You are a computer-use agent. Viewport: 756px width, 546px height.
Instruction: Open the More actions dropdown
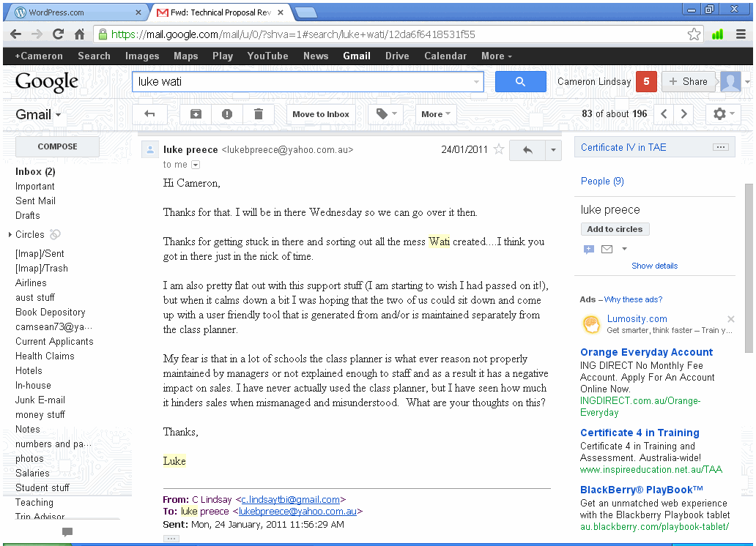tap(436, 114)
